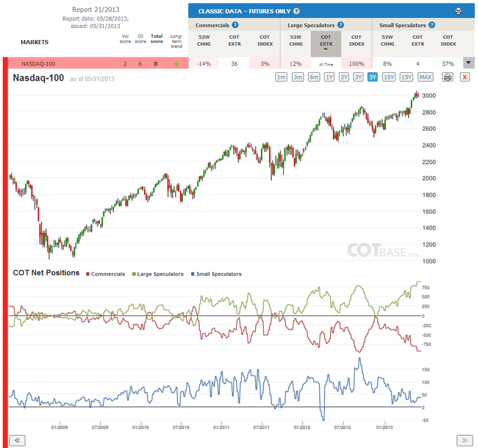Click the green long-term trend arrow

176,64
